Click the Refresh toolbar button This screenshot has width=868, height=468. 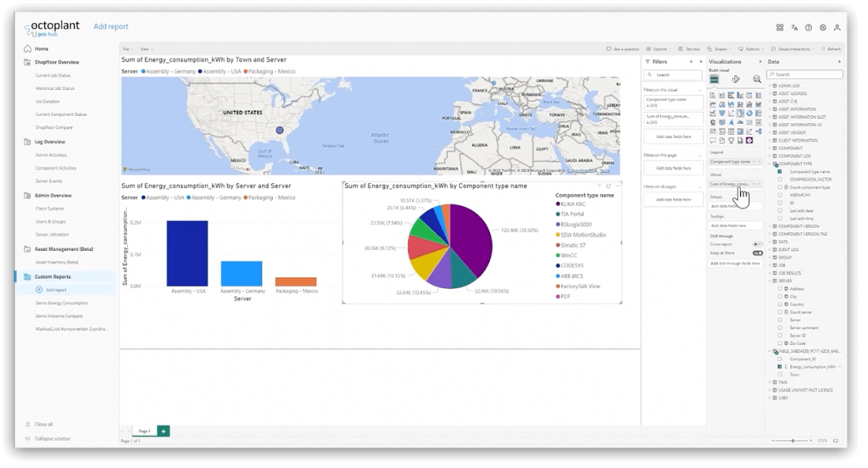point(833,49)
